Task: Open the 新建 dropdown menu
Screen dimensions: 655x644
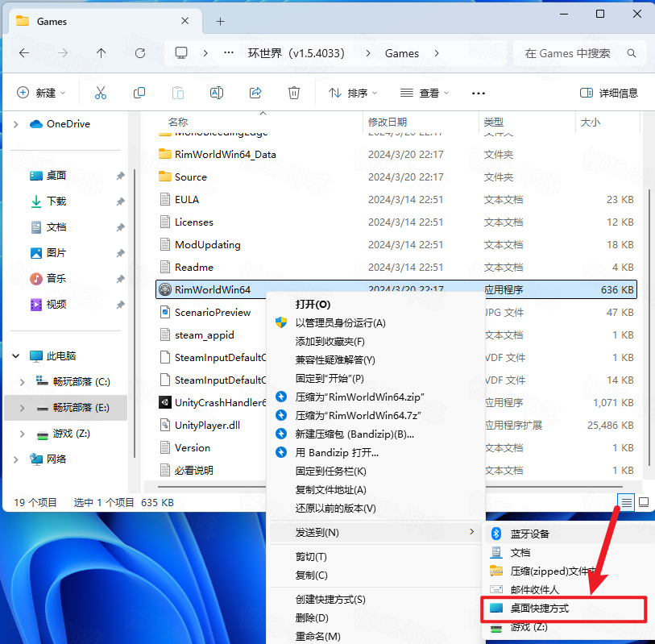Action: coord(41,93)
